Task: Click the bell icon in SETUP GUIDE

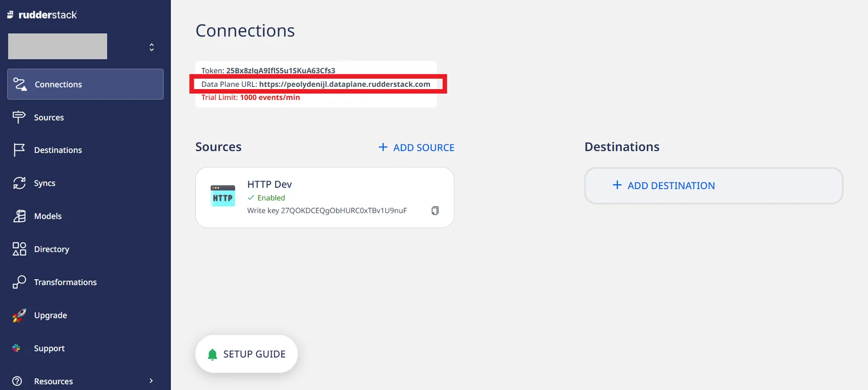Action: point(213,355)
